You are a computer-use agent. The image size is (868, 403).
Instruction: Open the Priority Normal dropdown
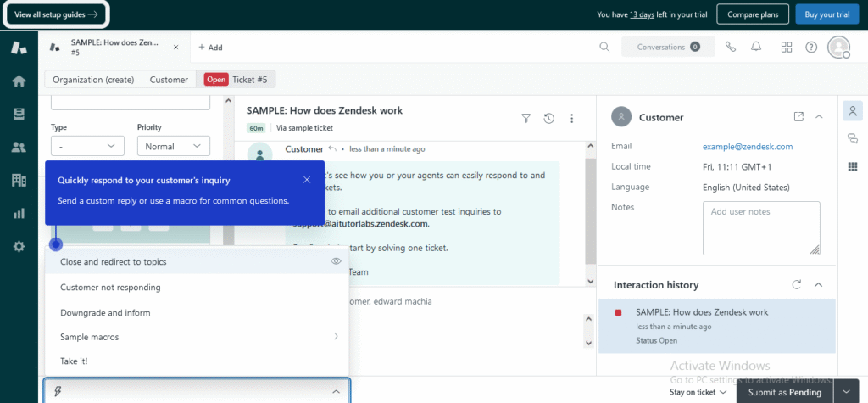tap(173, 146)
